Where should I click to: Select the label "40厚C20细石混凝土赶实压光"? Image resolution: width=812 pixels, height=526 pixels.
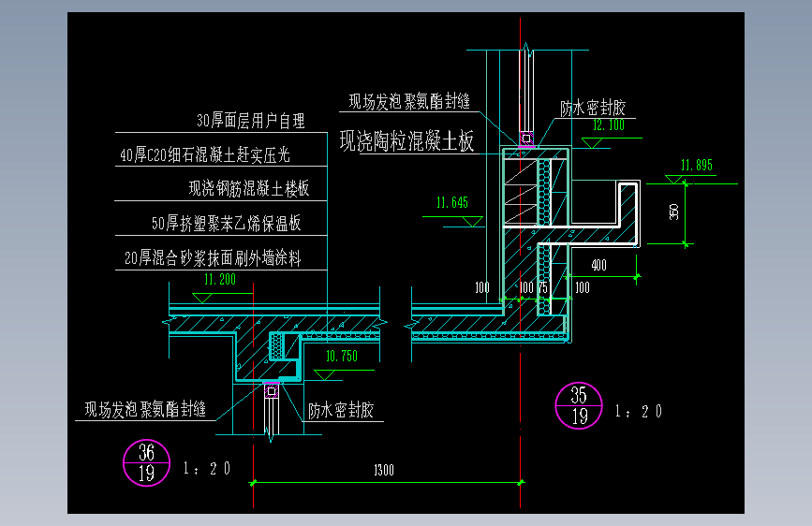click(205, 154)
